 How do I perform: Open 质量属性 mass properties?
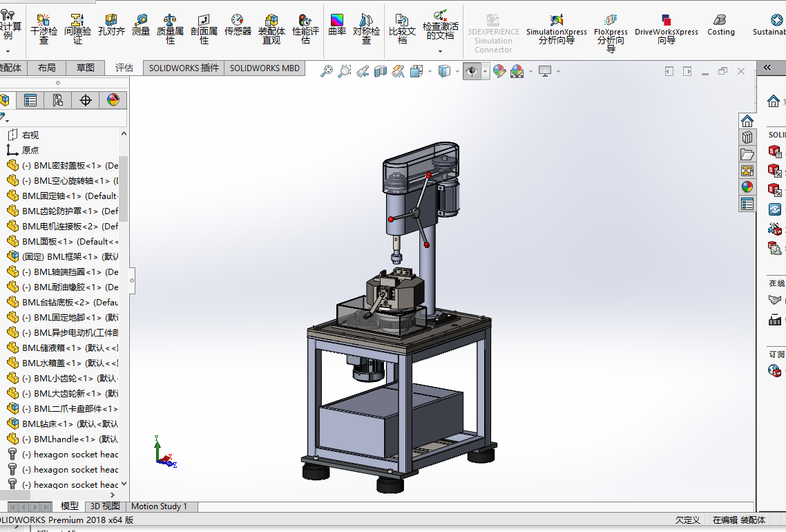(x=170, y=29)
